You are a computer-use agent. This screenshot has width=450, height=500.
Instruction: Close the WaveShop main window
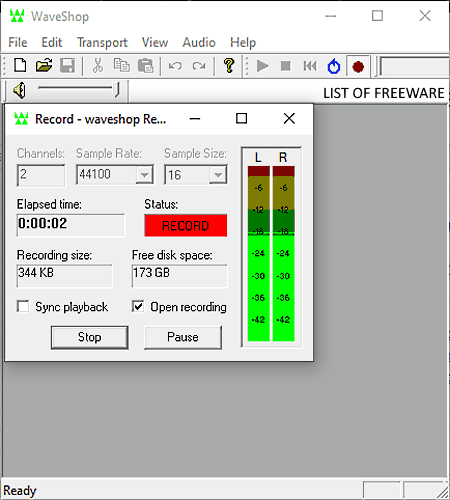click(x=425, y=16)
